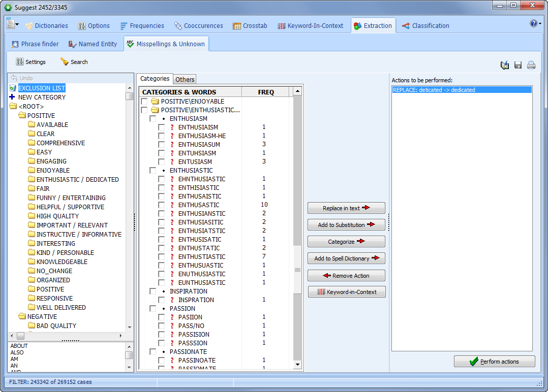
Task: Switch to the Others tab
Action: point(185,79)
